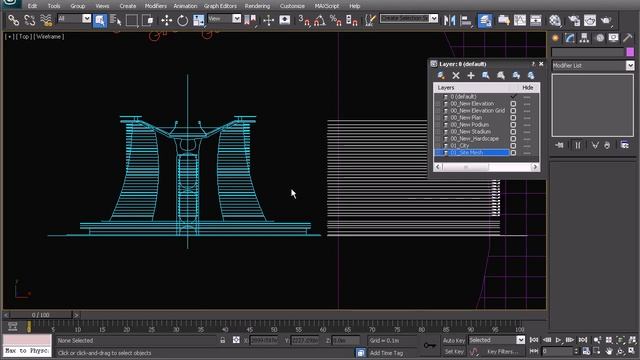Click the object color swatch in Modify panel

(630, 52)
